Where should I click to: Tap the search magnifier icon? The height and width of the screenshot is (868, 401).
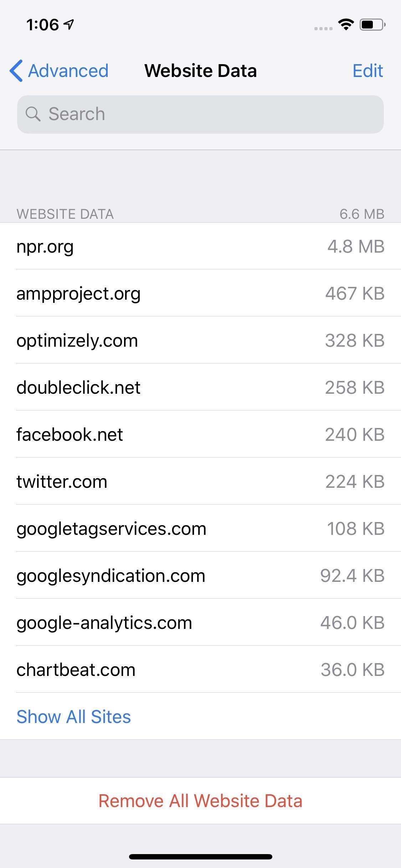33,114
